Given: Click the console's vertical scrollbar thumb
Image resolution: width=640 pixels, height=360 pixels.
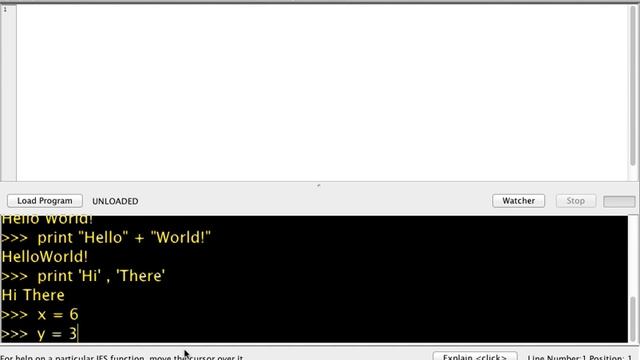Looking at the screenshot, I should 633,320.
